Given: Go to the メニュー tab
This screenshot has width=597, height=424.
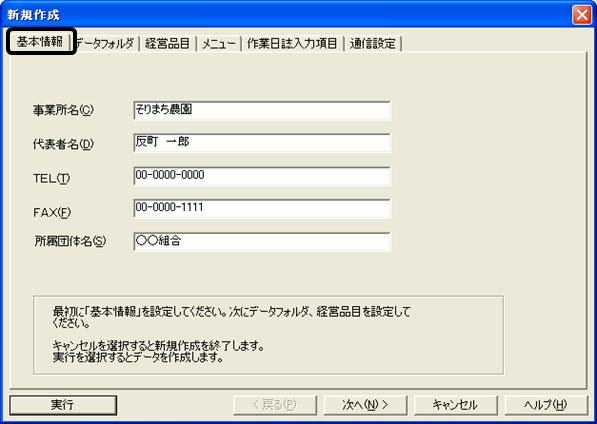Looking at the screenshot, I should tap(219, 43).
